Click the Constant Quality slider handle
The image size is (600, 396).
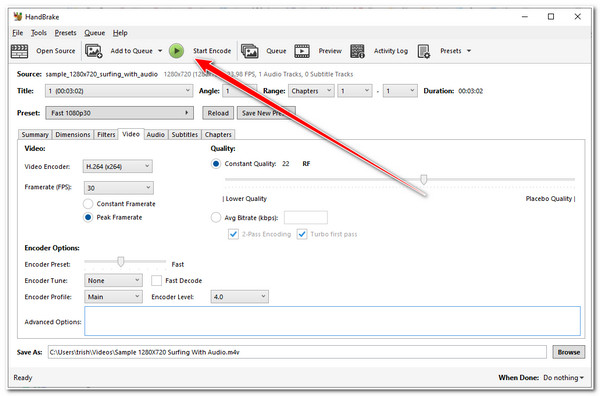[424, 179]
